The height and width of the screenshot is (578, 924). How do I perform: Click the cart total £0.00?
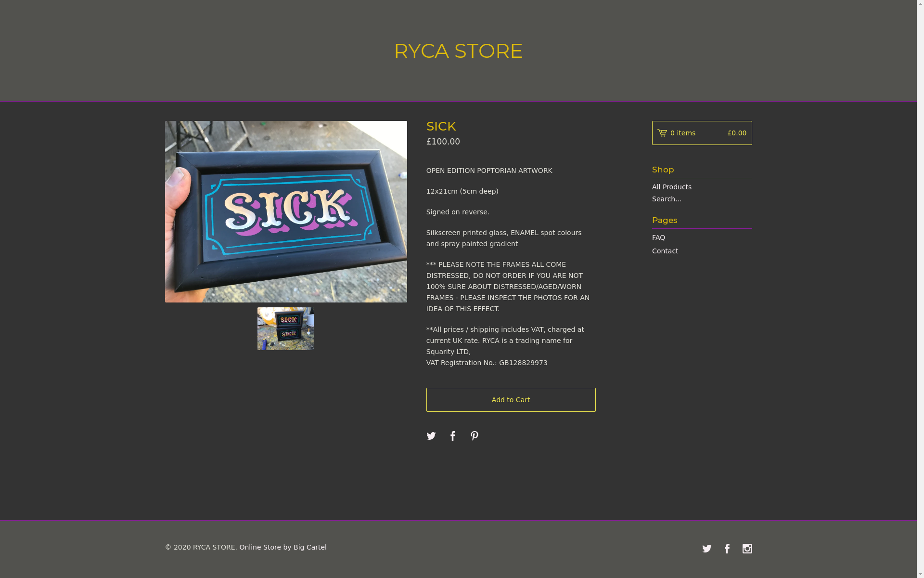pyautogui.click(x=737, y=133)
